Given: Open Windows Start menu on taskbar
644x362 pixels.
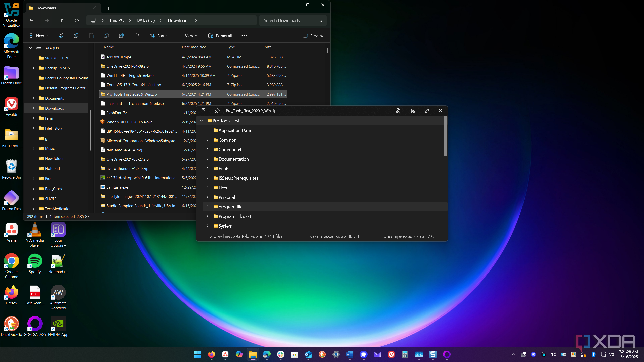Looking at the screenshot, I should (x=197, y=354).
